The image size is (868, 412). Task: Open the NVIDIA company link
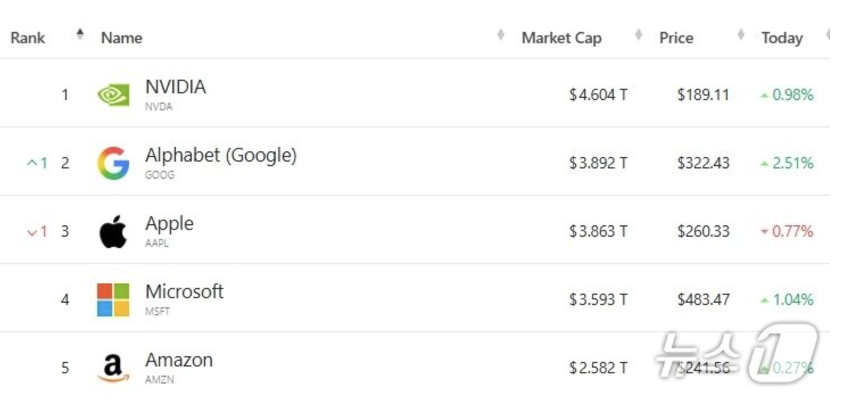[x=175, y=87]
